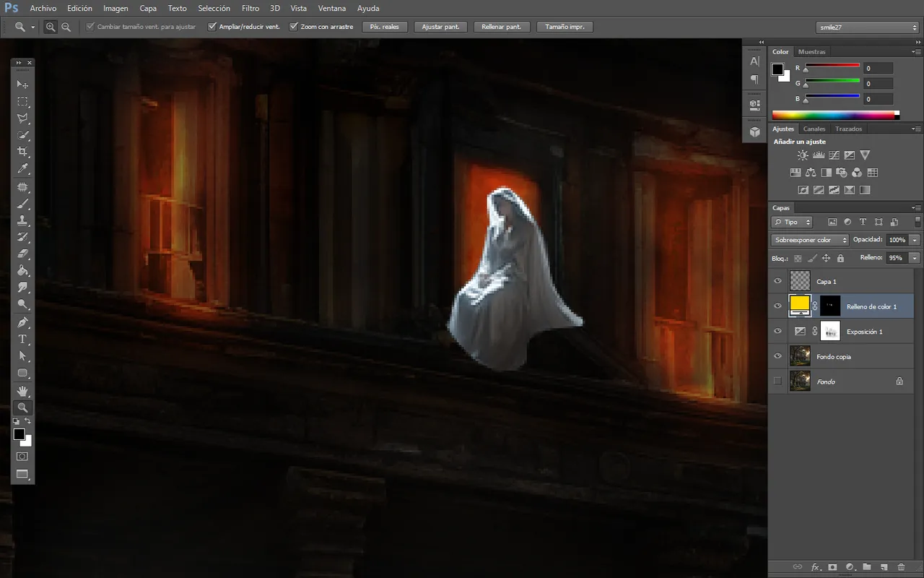Switch the layer filter toggle on or off
924x578 pixels.
918,222
